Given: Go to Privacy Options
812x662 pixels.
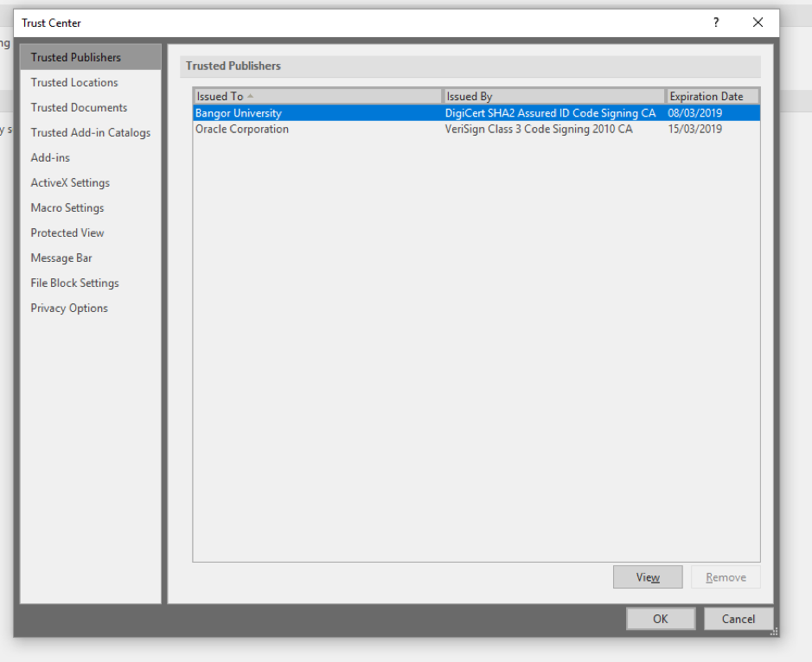Looking at the screenshot, I should click(91, 308).
